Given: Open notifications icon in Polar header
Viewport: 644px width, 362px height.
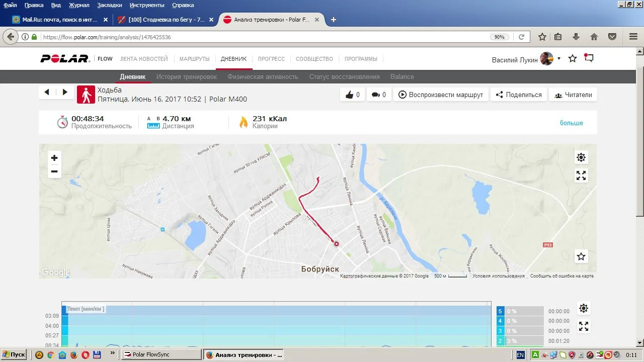Looking at the screenshot, I should click(589, 58).
